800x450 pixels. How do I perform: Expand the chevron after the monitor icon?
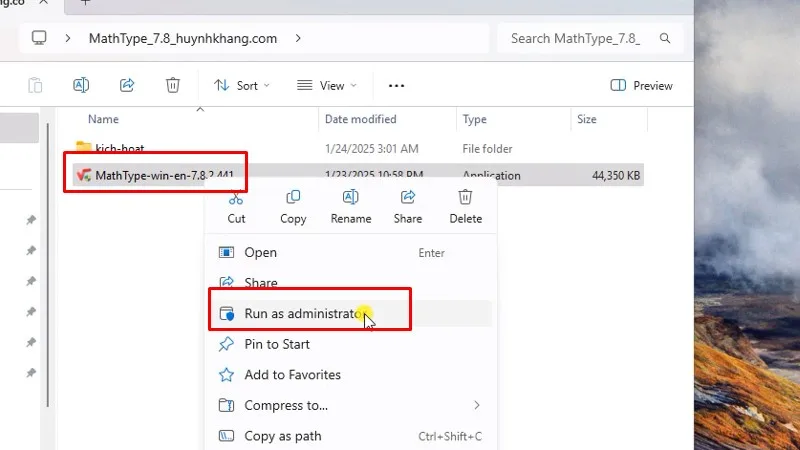pyautogui.click(x=68, y=38)
